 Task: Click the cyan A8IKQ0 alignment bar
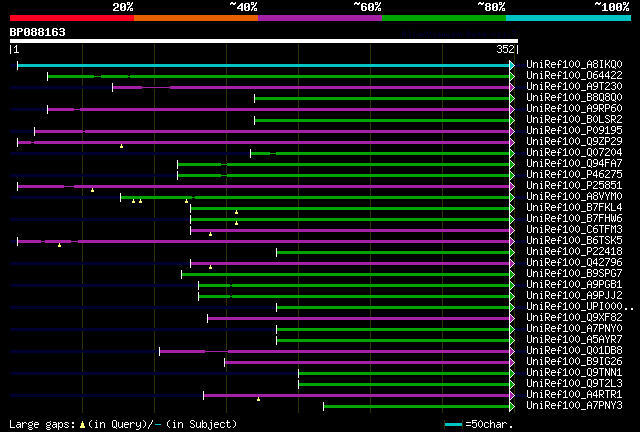(263, 65)
